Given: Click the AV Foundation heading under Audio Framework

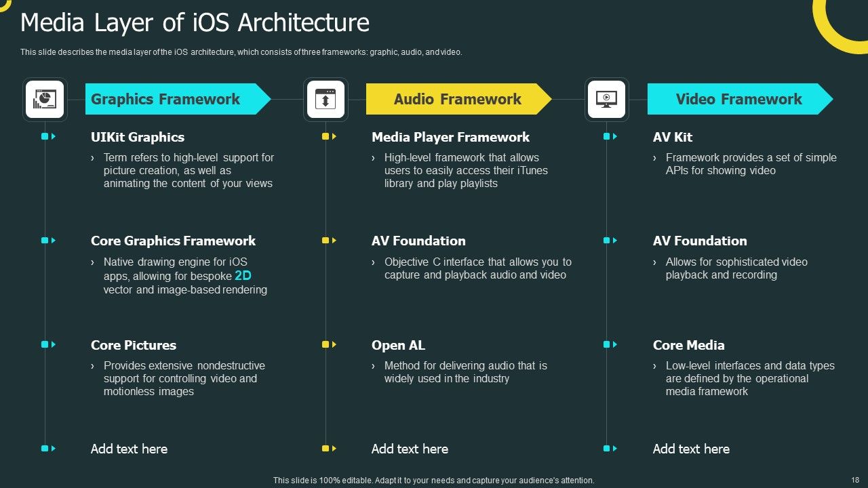Looking at the screenshot, I should (418, 241).
